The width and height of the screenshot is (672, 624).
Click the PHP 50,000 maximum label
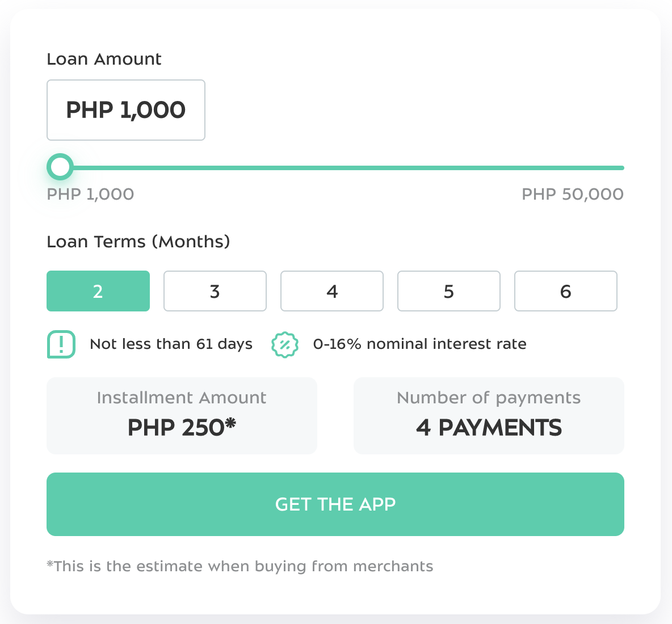(x=573, y=194)
